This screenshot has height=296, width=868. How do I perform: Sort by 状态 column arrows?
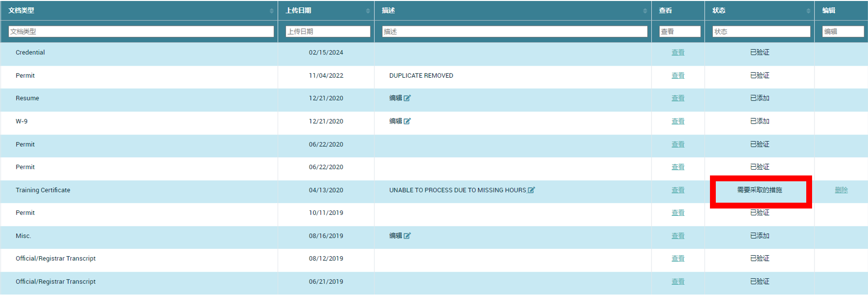click(808, 11)
